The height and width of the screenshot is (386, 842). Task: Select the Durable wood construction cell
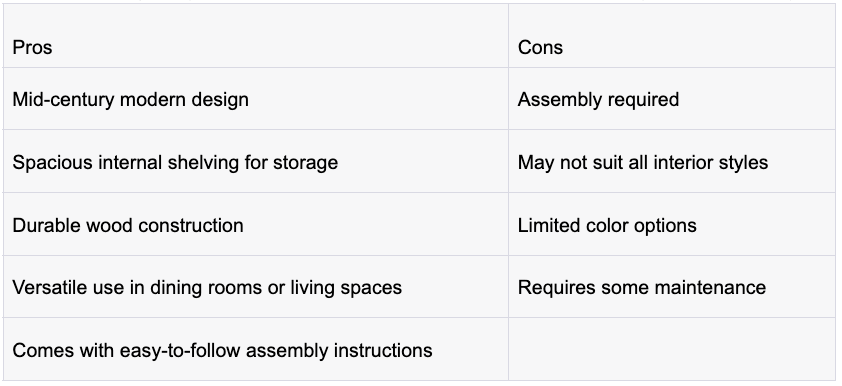pos(256,224)
